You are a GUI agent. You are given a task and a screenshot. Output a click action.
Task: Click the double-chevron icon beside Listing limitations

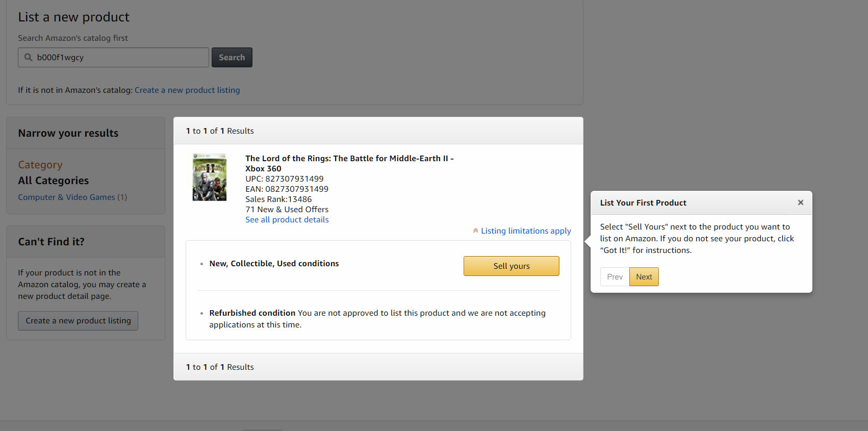point(475,231)
